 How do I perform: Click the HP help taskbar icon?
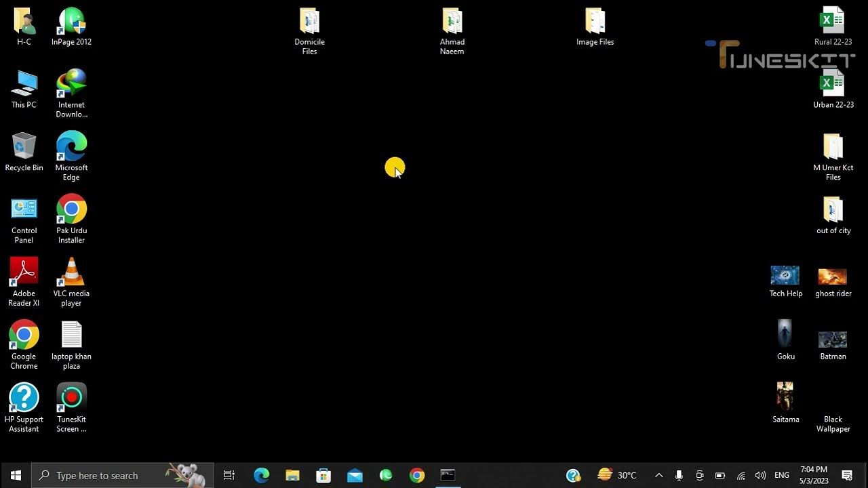[x=573, y=475]
